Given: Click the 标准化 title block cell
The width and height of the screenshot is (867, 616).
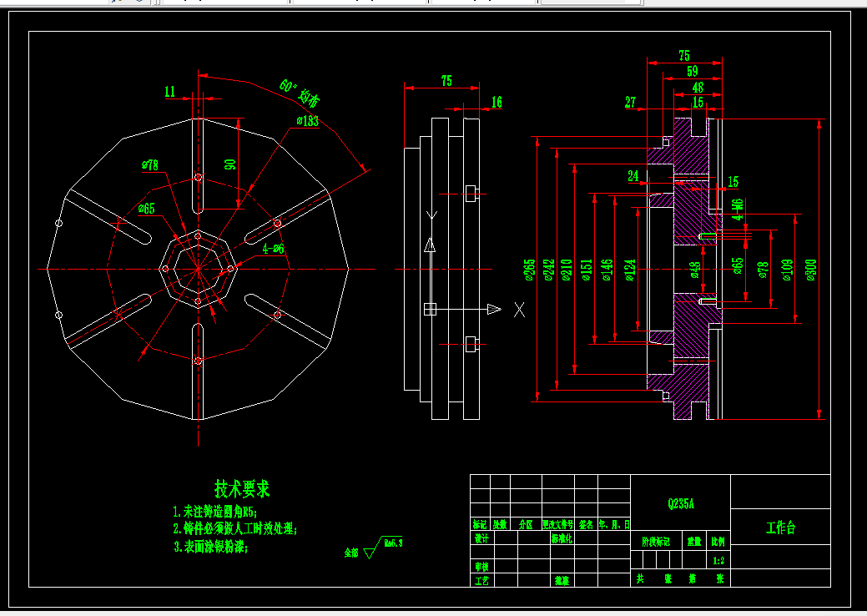Looking at the screenshot, I should click(562, 538).
